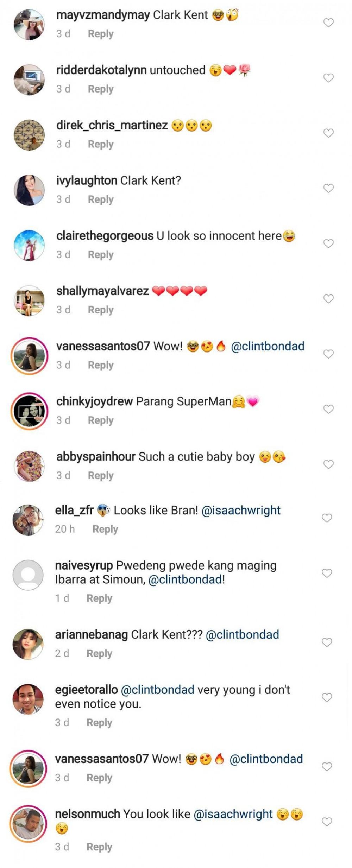Like clairethegorgeous's innocent comment
Image resolution: width=352 pixels, height=868 pixels.
pyautogui.click(x=328, y=243)
